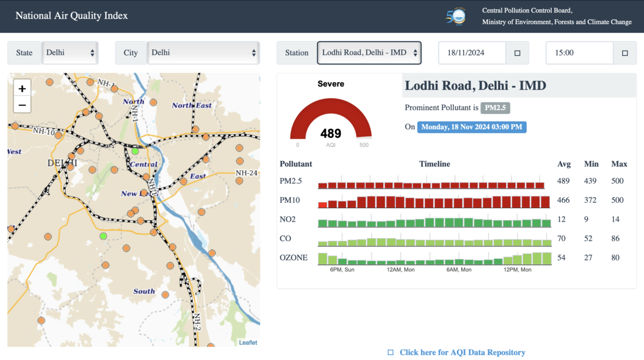
Task: Click the icon beside AQI Data Repository
Action: tap(391, 352)
